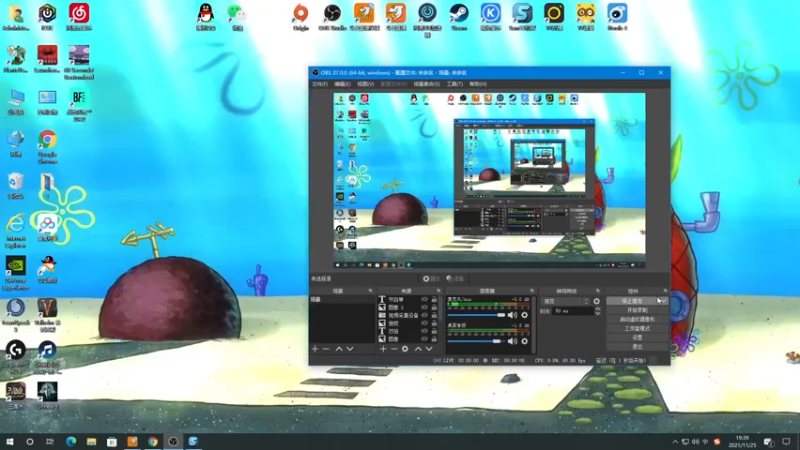
Task: Decrease transition duration with down arrow
Action: (x=597, y=313)
